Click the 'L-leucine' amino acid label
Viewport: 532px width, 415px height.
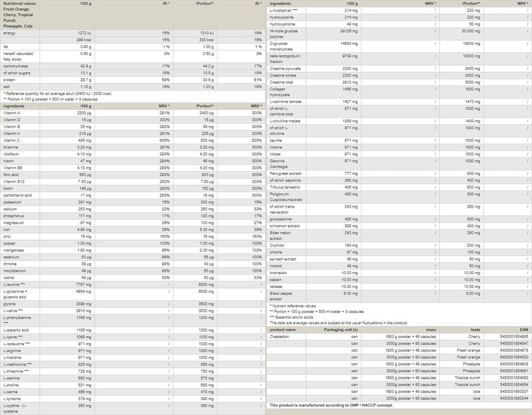coord(14,285)
